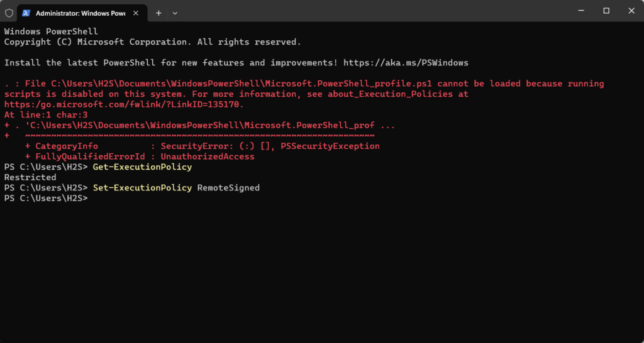The height and width of the screenshot is (343, 644).
Task: Click the Set-ExecutionPolicy command text
Action: pos(142,188)
